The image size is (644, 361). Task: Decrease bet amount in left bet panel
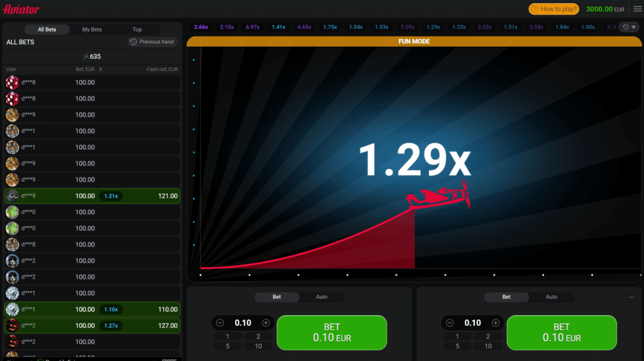pyautogui.click(x=220, y=323)
